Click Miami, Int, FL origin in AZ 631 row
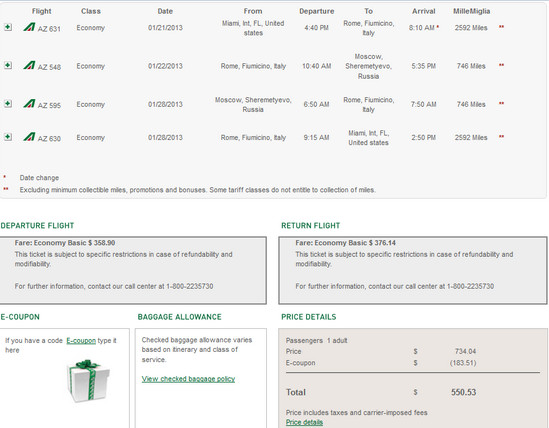549x428 pixels. coord(253,28)
